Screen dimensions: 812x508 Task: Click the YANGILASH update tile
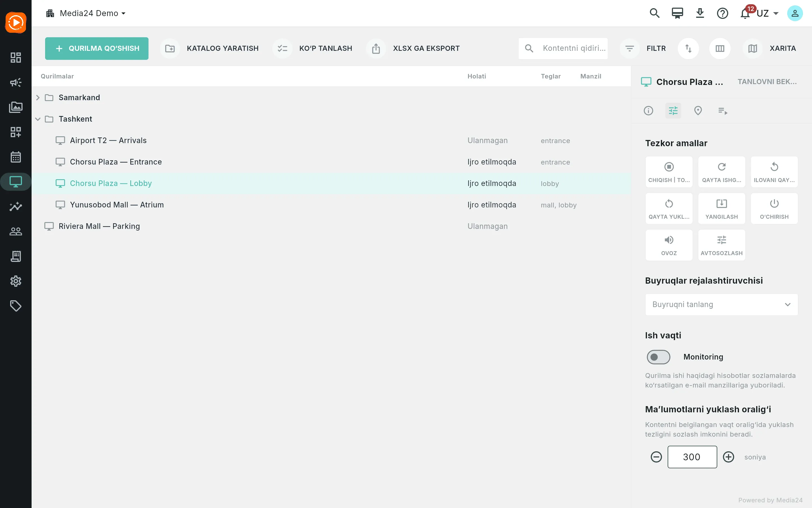[721, 208]
